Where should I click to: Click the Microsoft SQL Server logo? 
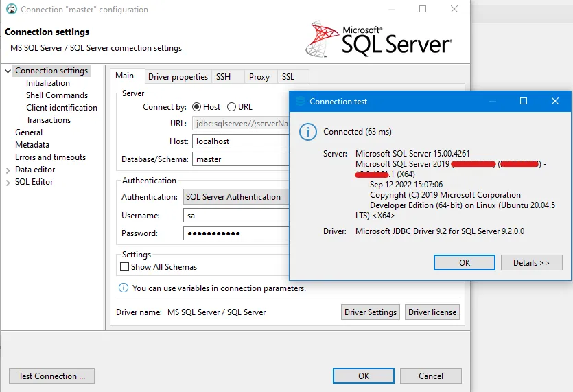[x=379, y=40]
